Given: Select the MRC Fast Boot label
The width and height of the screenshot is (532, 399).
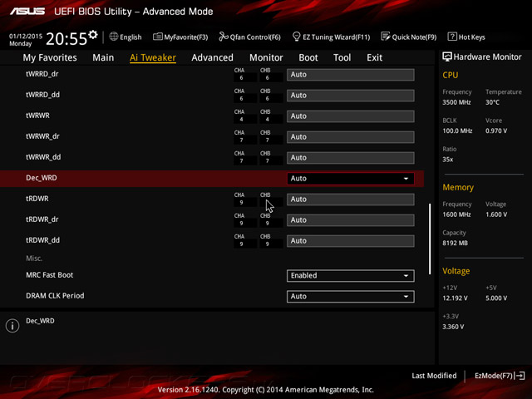Looking at the screenshot, I should click(50, 275).
